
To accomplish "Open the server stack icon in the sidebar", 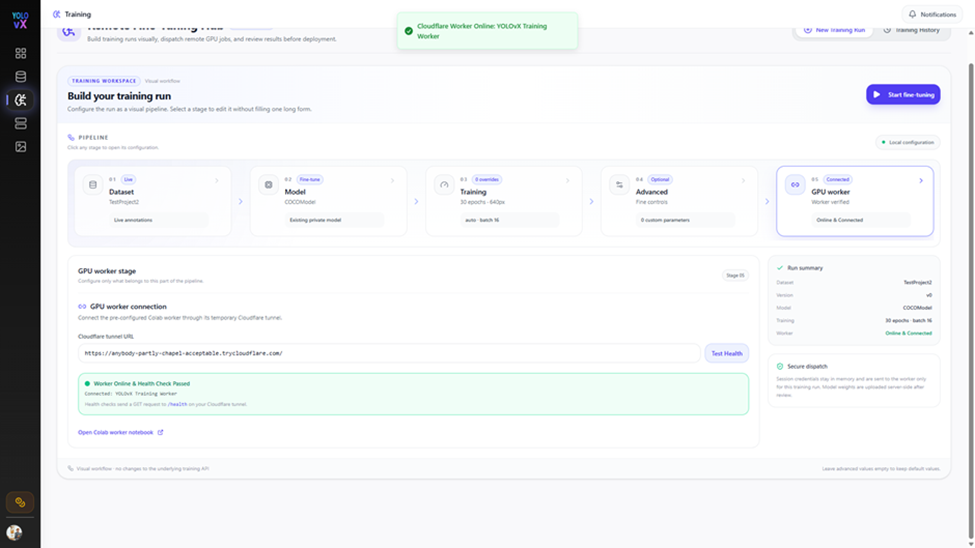I will 21,123.
